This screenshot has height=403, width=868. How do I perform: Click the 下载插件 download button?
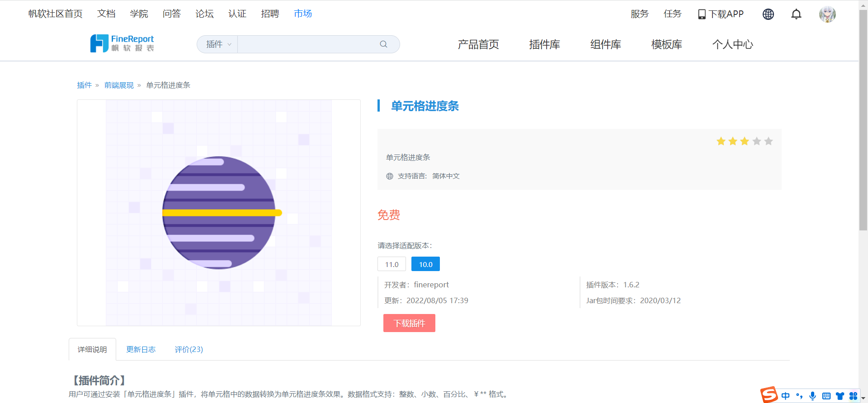pyautogui.click(x=409, y=323)
